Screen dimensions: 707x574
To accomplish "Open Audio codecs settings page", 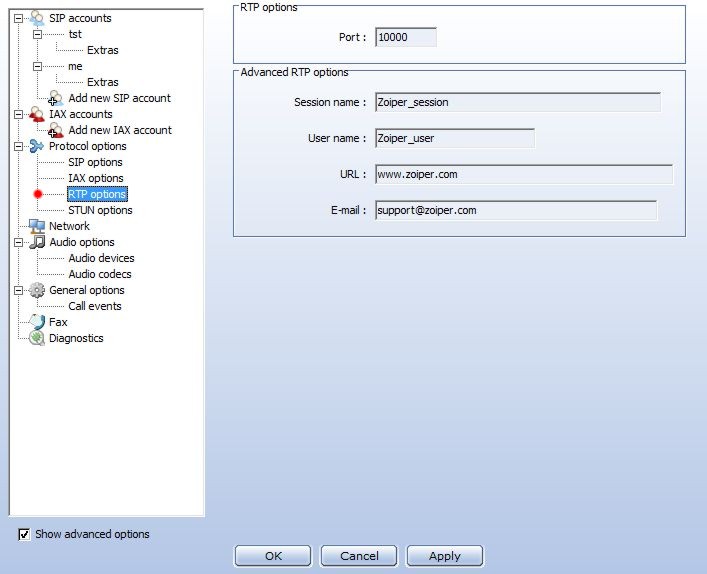I will click(100, 274).
